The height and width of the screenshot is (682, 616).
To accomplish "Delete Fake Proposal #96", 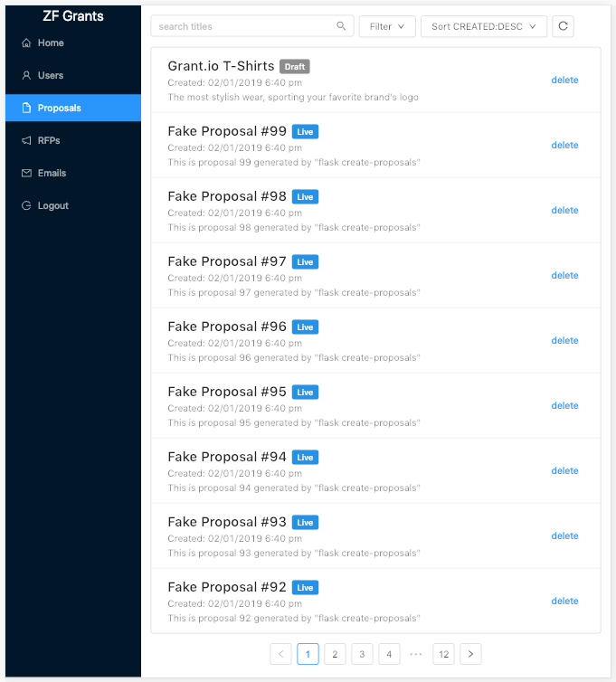I will click(564, 341).
